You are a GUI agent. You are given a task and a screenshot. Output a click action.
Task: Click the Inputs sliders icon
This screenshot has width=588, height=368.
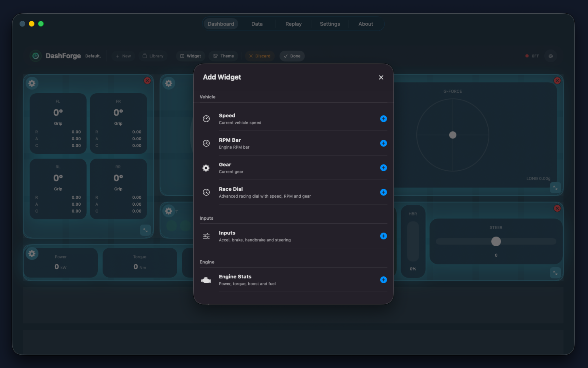click(206, 236)
